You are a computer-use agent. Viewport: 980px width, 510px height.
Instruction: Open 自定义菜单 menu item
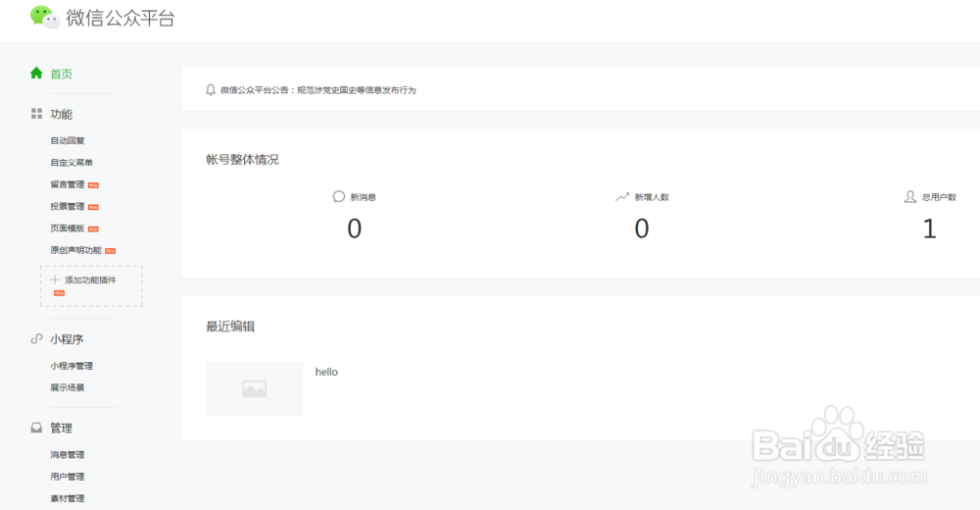click(x=72, y=163)
